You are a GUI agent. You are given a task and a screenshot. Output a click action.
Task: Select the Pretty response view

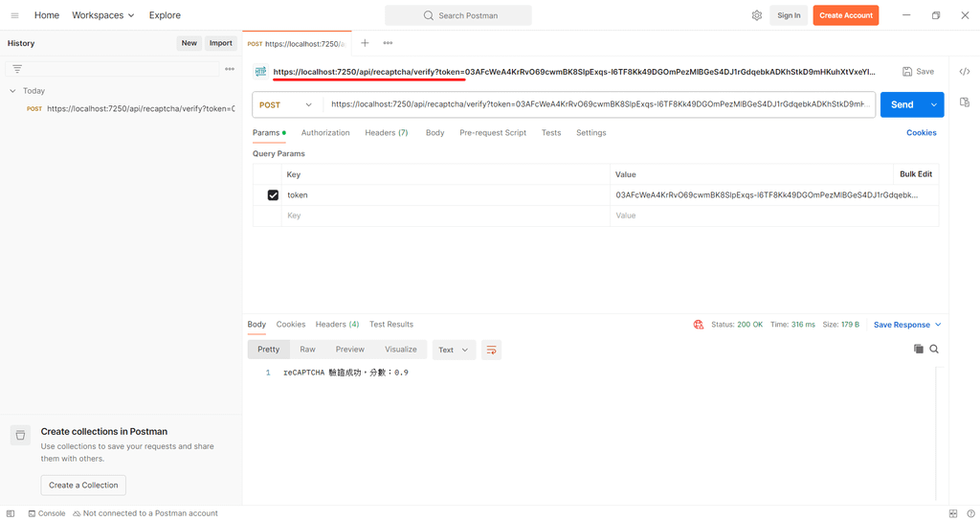click(x=269, y=350)
